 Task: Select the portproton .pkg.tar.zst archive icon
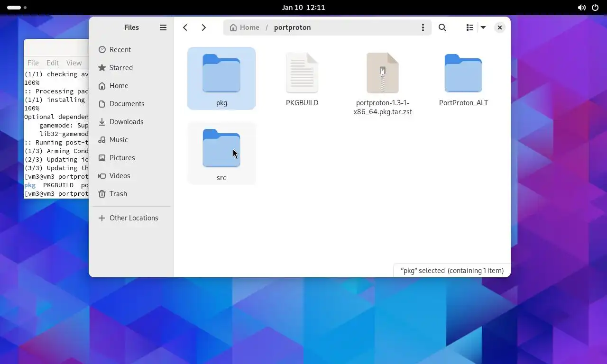pos(383,73)
